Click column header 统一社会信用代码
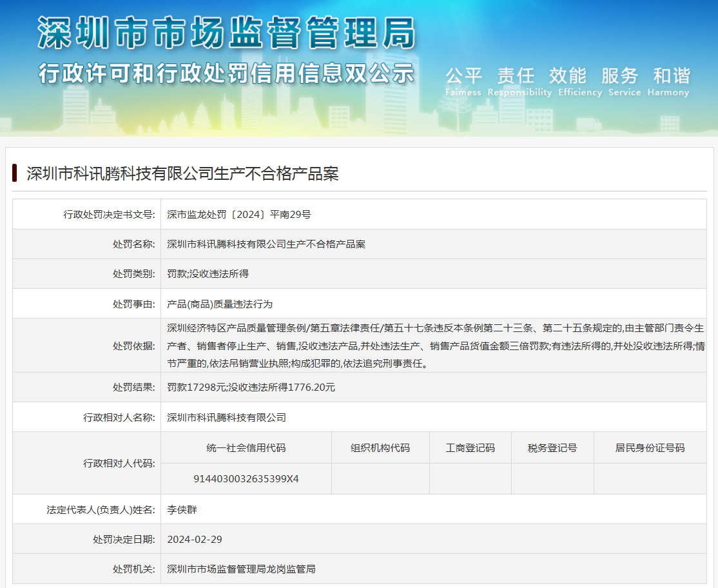The image size is (718, 588). [246, 448]
